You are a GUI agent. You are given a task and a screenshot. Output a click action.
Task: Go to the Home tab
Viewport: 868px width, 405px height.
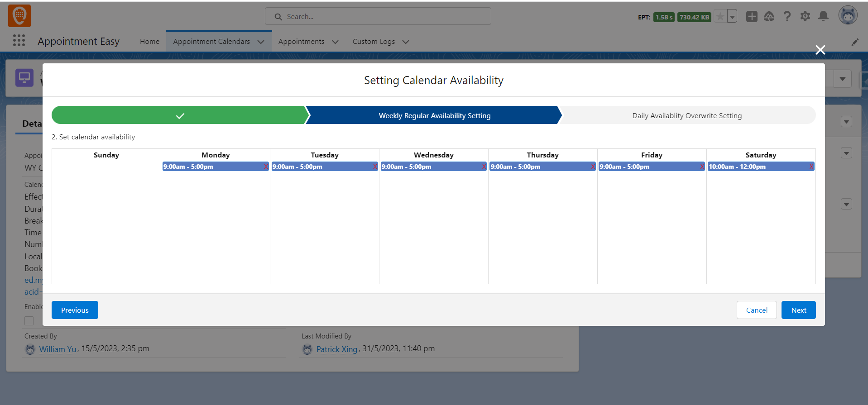(149, 42)
